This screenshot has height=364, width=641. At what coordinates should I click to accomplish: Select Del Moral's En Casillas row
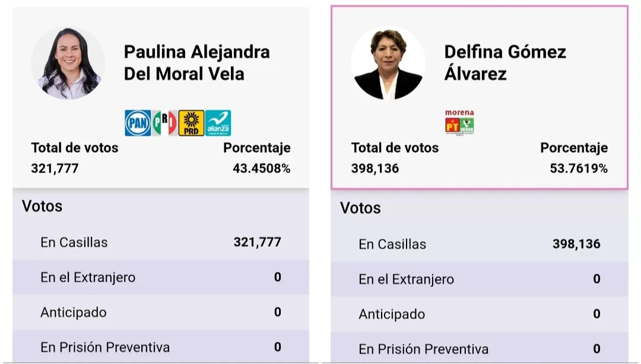point(161,242)
